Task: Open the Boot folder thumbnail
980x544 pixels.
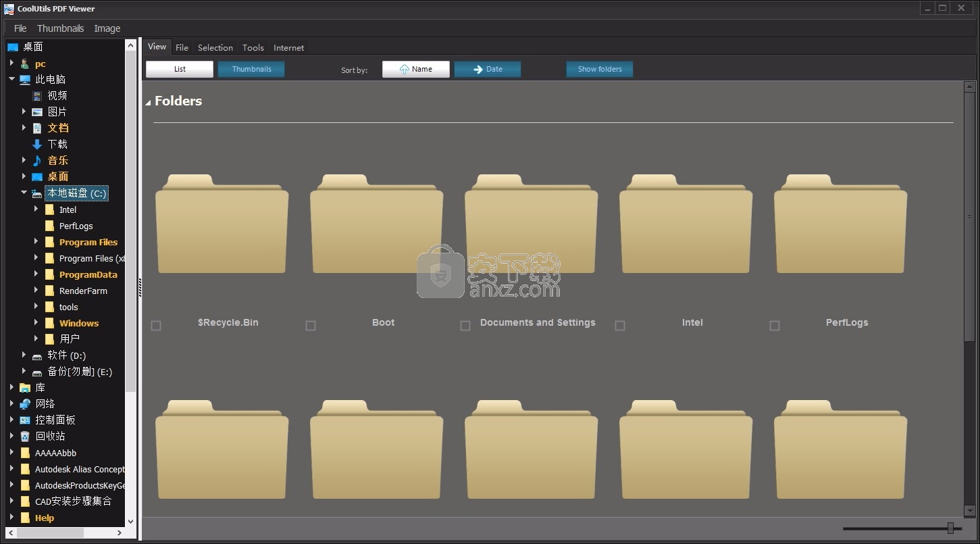Action: coord(376,224)
